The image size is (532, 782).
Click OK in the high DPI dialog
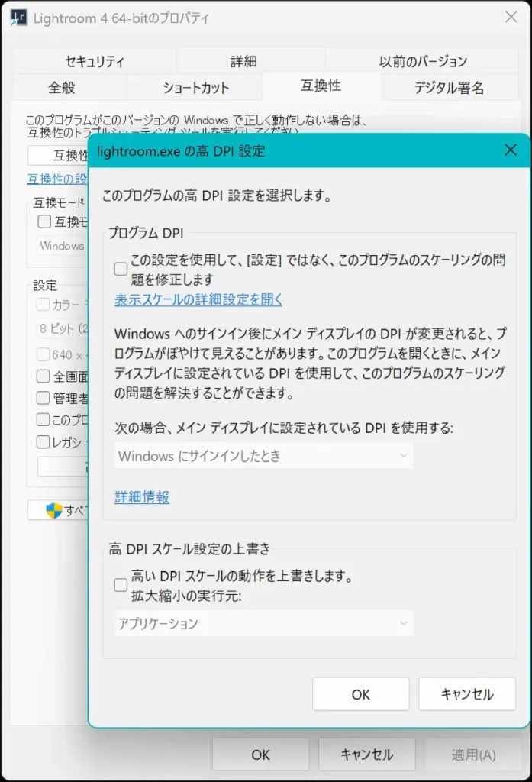360,694
